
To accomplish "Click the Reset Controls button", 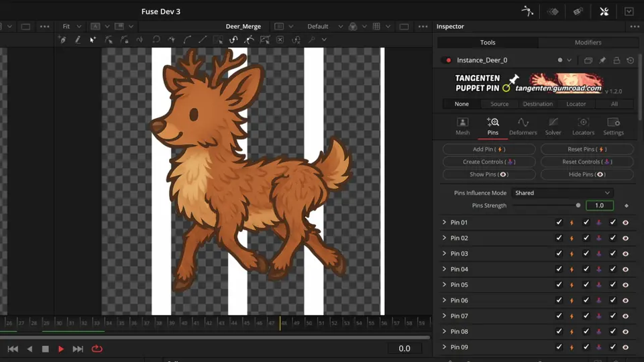I will pyautogui.click(x=587, y=162).
